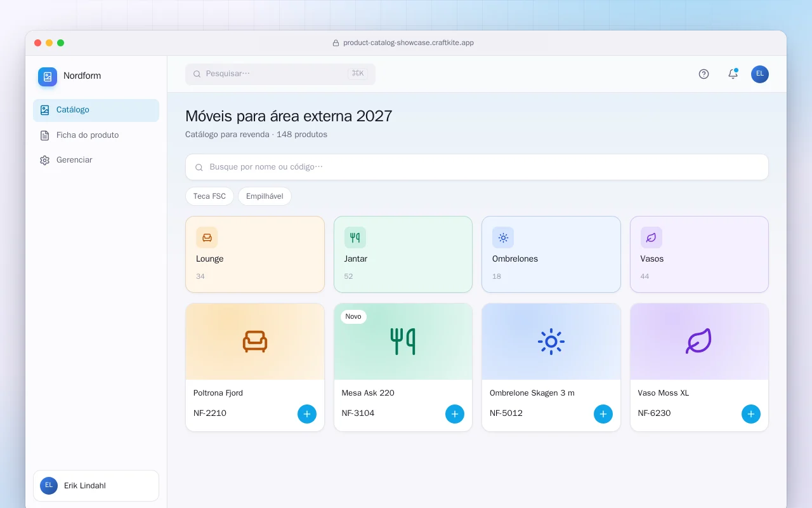This screenshot has width=812, height=508.
Task: Click the Busque por nome ou código field
Action: (x=477, y=167)
